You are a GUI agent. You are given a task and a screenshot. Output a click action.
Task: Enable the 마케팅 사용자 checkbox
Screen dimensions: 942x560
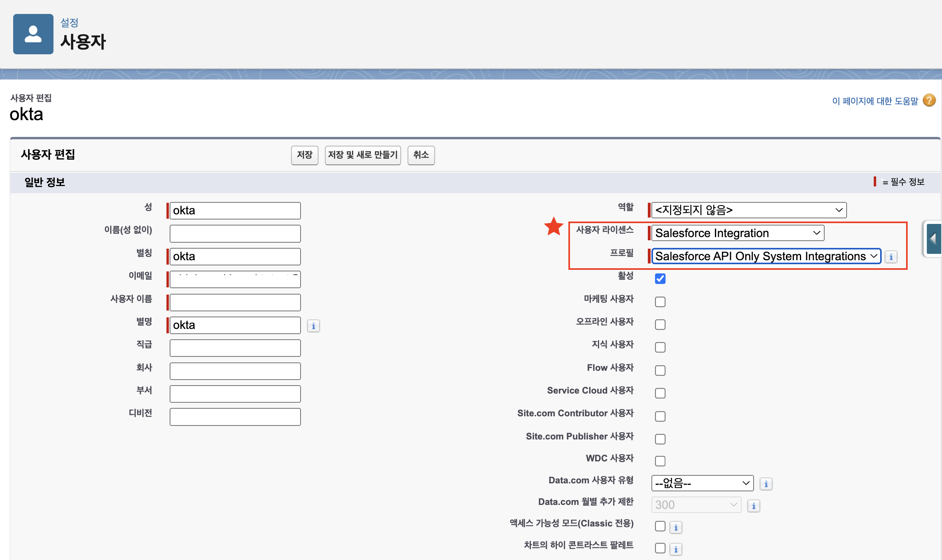(660, 302)
